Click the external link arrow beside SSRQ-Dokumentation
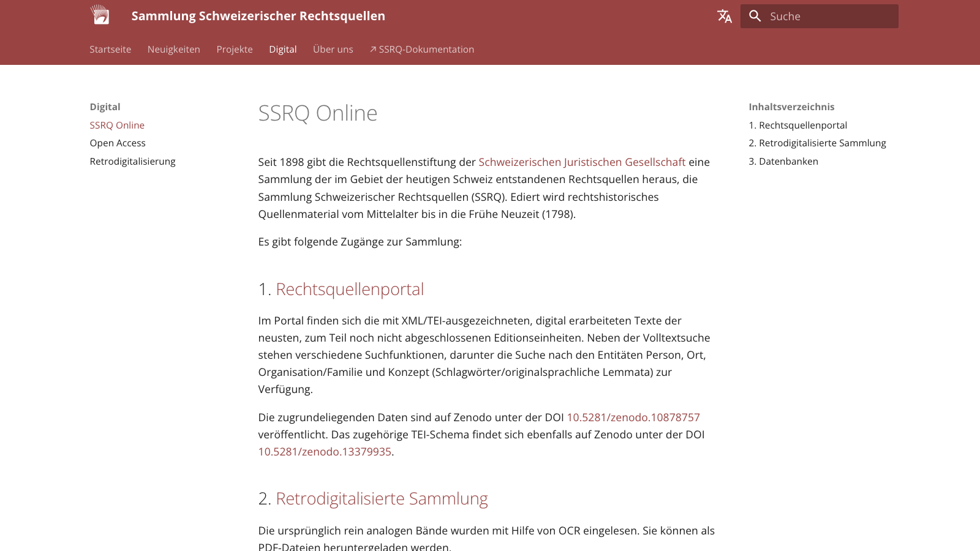Viewport: 980px width, 551px height. point(373,49)
